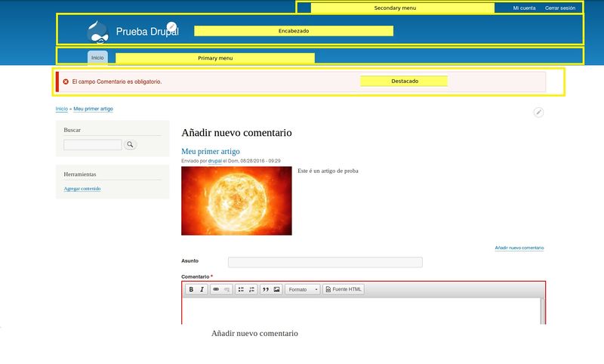Toggle bold formatting in the comment editor
This screenshot has width=604, height=364.
(191, 289)
